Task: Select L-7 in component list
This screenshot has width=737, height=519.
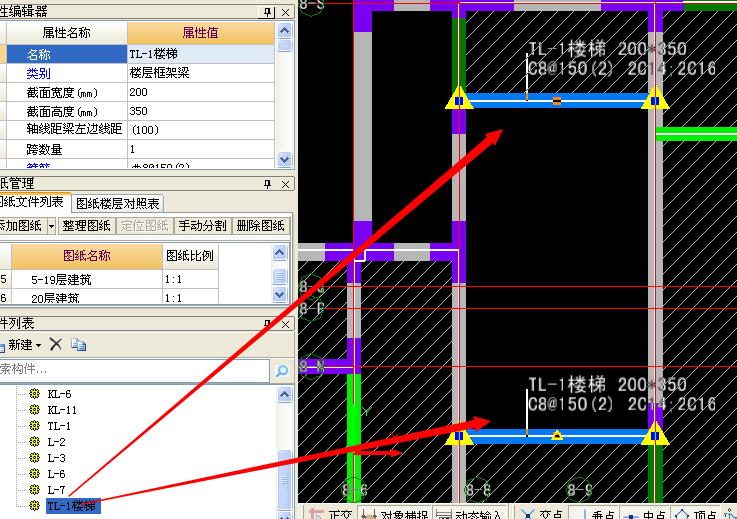Action: (56, 490)
